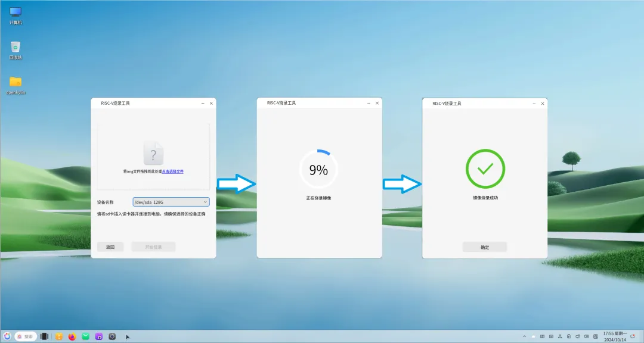The width and height of the screenshot is (644, 343).
Task: Open the settings gear app in taskbar
Action: pos(112,336)
